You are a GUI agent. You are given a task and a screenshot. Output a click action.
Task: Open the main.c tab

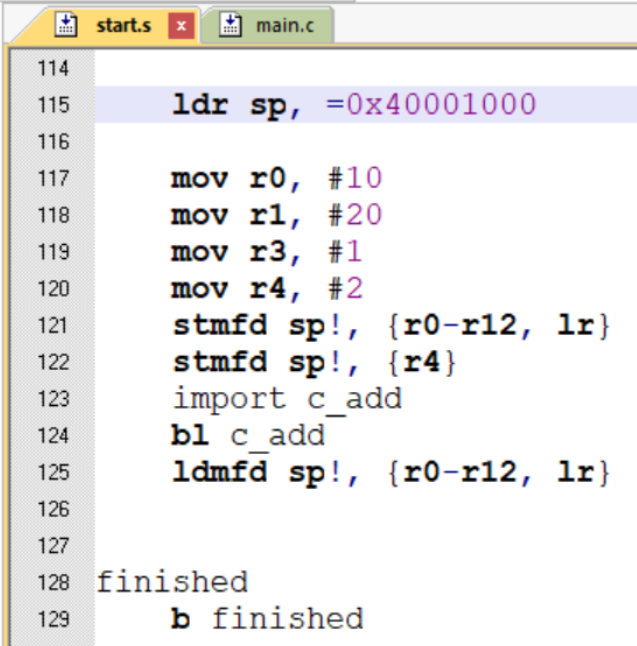tap(285, 26)
